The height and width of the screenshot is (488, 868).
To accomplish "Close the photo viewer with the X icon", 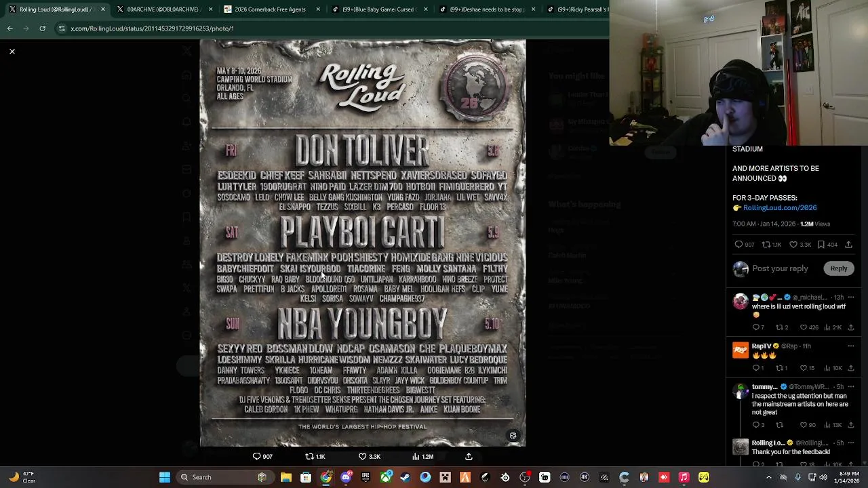I will [x=12, y=52].
